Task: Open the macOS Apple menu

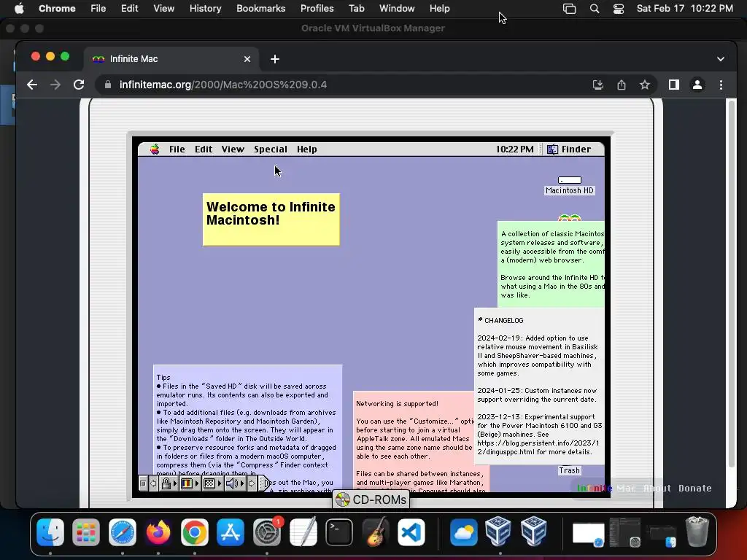Action: [x=19, y=8]
